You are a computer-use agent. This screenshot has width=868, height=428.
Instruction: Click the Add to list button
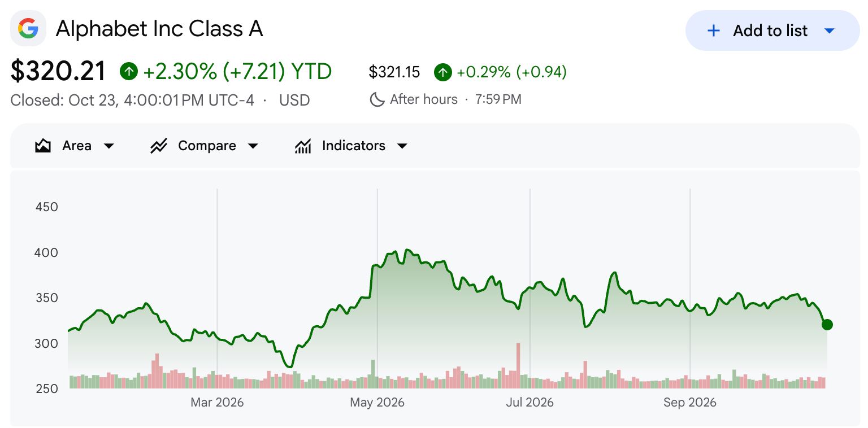click(x=772, y=30)
